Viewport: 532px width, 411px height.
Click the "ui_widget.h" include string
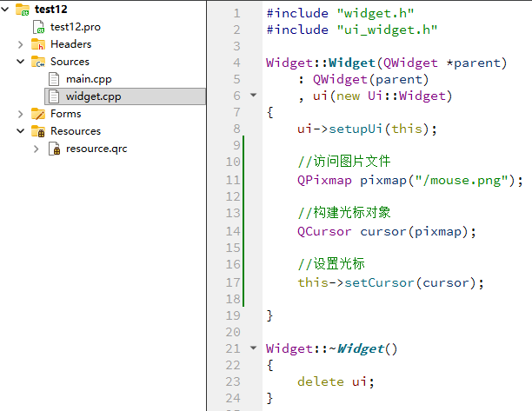click(387, 30)
